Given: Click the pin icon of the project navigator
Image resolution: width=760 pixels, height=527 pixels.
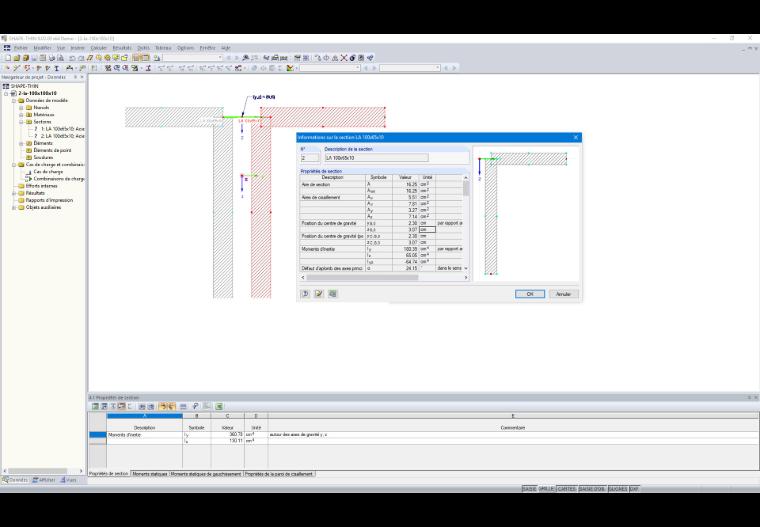Looking at the screenshot, I should [75, 77].
